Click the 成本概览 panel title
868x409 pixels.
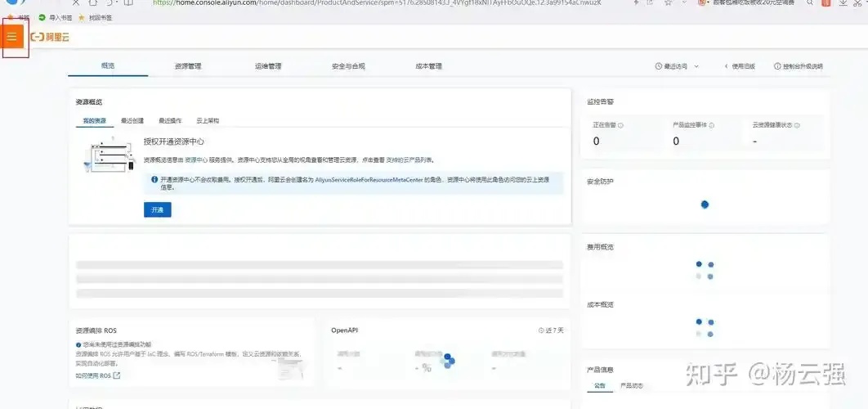pyautogui.click(x=600, y=305)
